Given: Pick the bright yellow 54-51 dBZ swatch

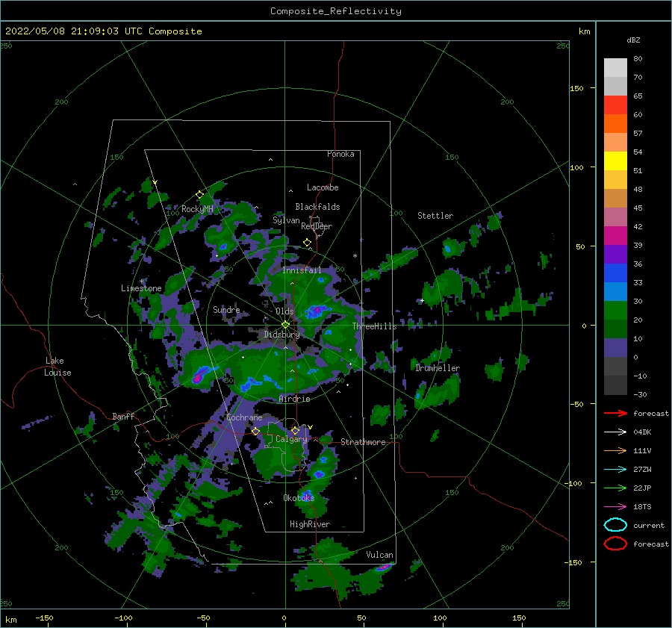Looking at the screenshot, I should (x=615, y=161).
